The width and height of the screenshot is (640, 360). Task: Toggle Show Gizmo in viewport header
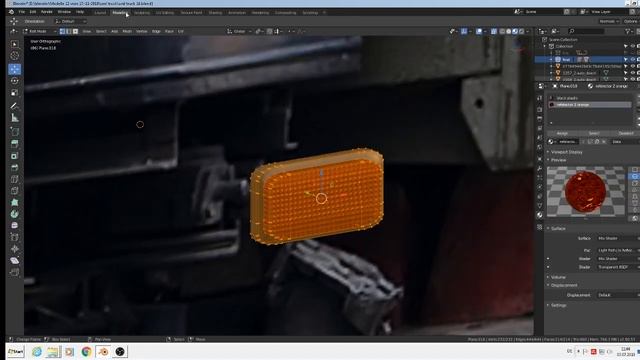(x=464, y=31)
